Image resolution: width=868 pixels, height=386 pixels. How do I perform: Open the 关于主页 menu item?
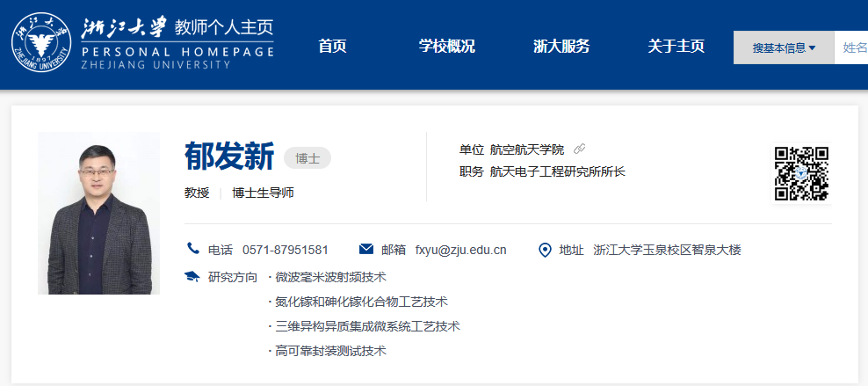(x=676, y=47)
